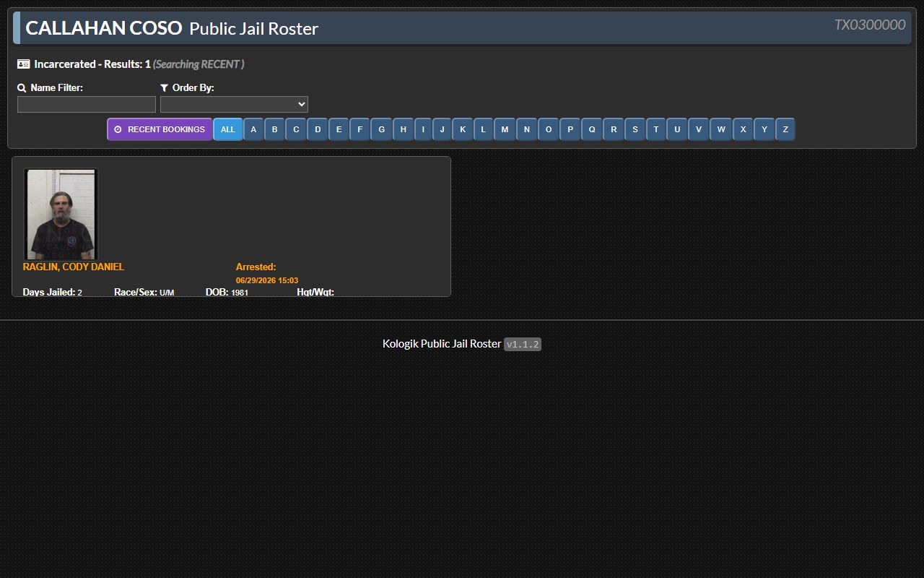
Task: Filter roster by letter C
Action: (296, 129)
